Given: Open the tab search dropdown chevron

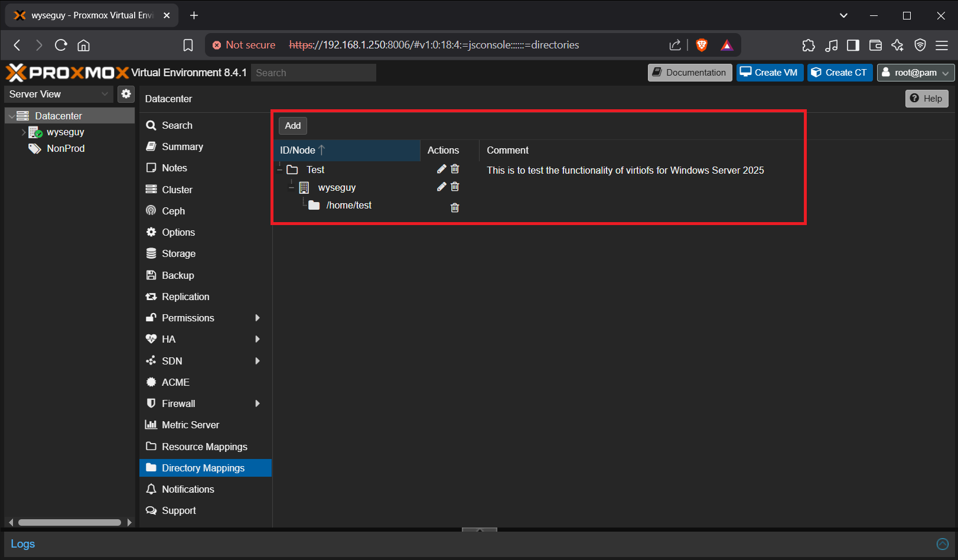Looking at the screenshot, I should point(843,15).
